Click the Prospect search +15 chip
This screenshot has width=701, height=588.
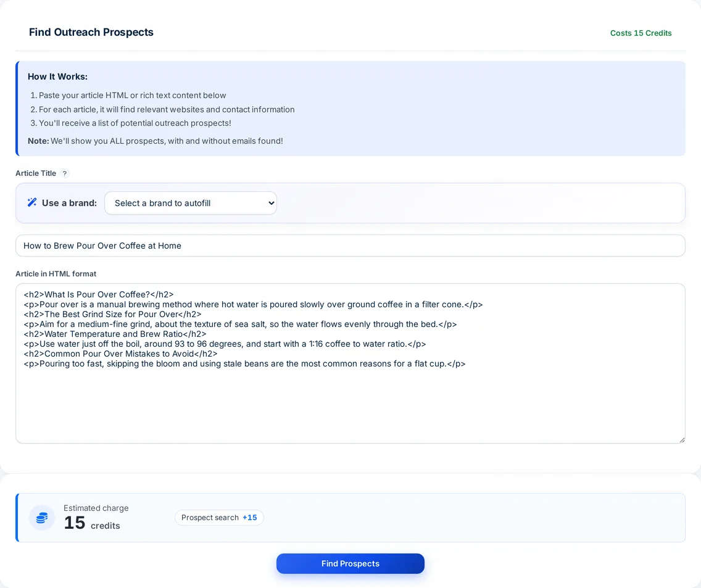click(x=219, y=517)
